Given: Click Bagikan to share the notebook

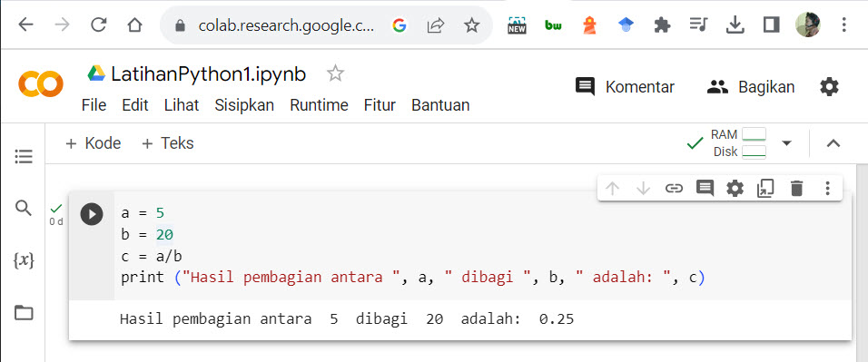Looking at the screenshot, I should click(x=751, y=87).
